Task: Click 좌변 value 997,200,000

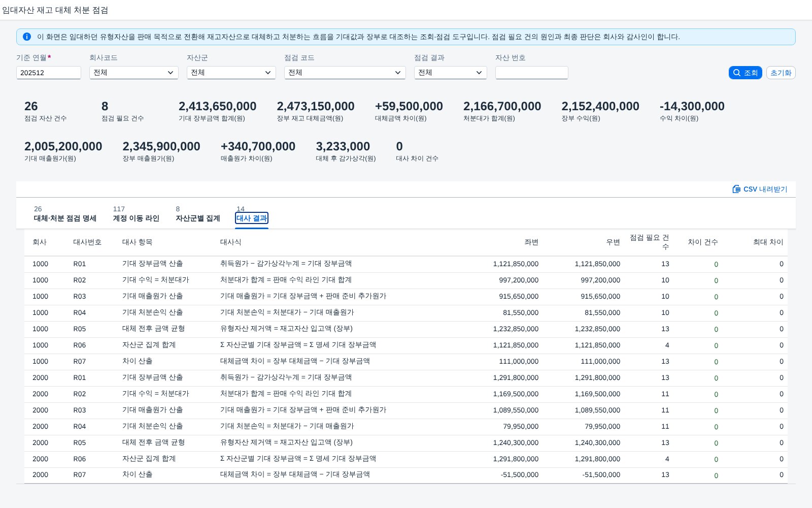Action: (x=519, y=280)
